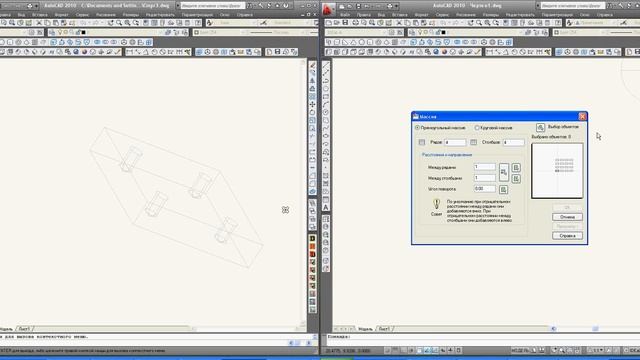
Task: Click Plot icon in right window's standard toolbar
Action: 356,23
